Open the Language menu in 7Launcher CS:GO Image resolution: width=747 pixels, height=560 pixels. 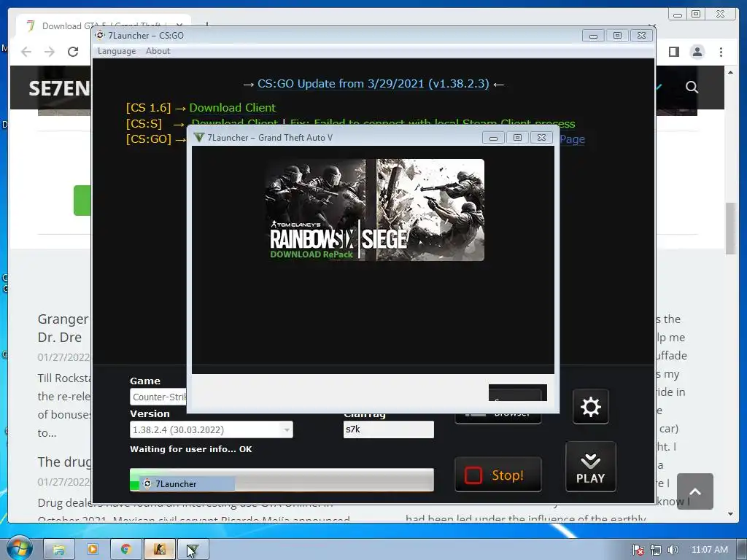tap(117, 51)
